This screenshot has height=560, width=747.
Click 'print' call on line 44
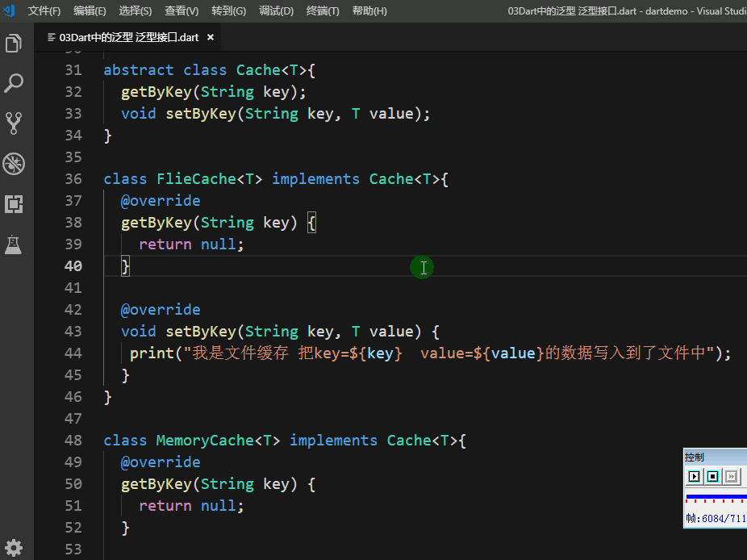point(152,353)
